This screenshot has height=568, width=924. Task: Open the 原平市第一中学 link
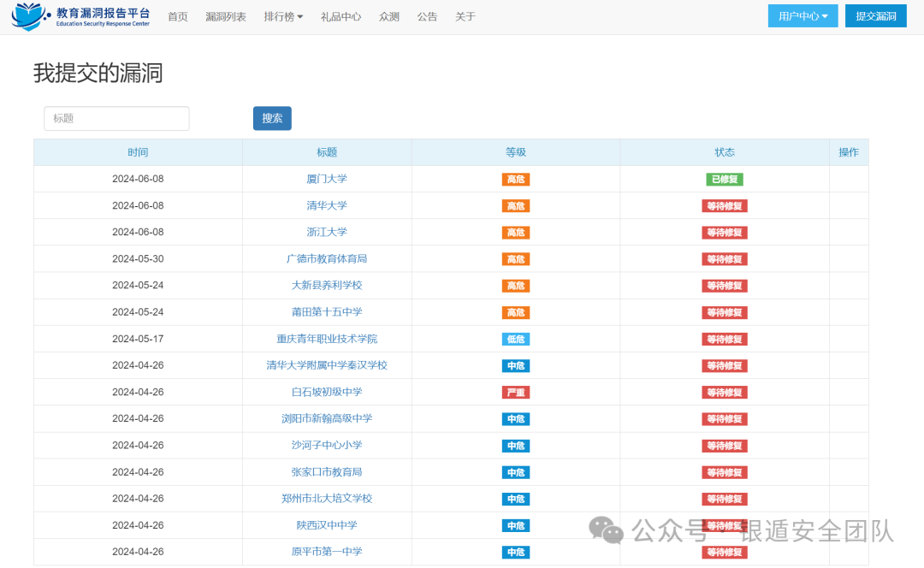coord(327,552)
